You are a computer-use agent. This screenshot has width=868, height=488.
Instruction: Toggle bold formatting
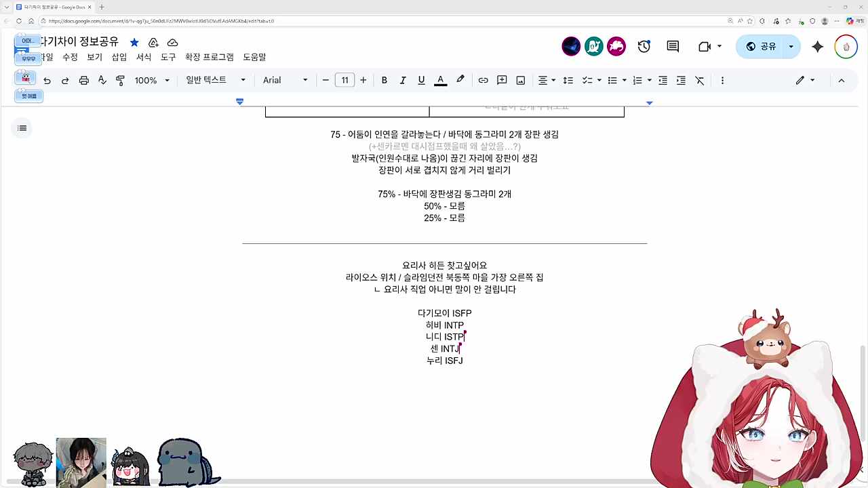pyautogui.click(x=384, y=80)
